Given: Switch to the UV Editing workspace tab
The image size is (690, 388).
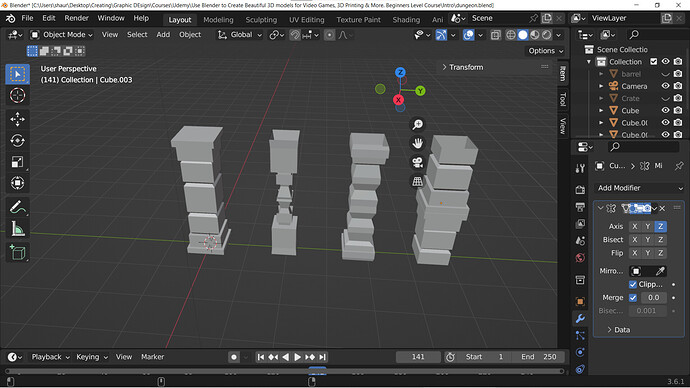Looking at the screenshot, I should pyautogui.click(x=307, y=20).
